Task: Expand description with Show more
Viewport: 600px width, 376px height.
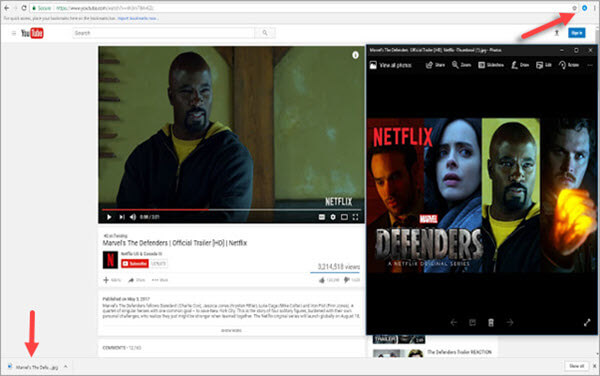Action: point(231,330)
